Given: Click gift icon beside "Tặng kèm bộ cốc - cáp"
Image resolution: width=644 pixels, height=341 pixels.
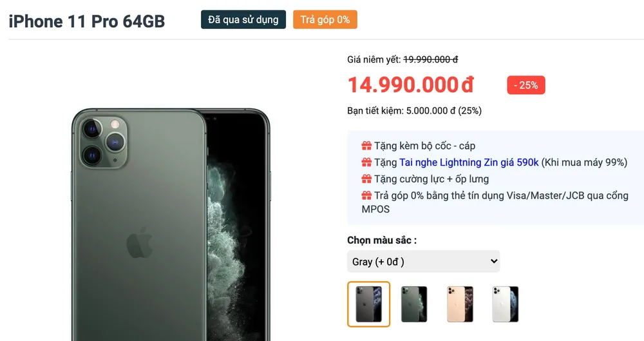Looking at the screenshot, I should (366, 146).
